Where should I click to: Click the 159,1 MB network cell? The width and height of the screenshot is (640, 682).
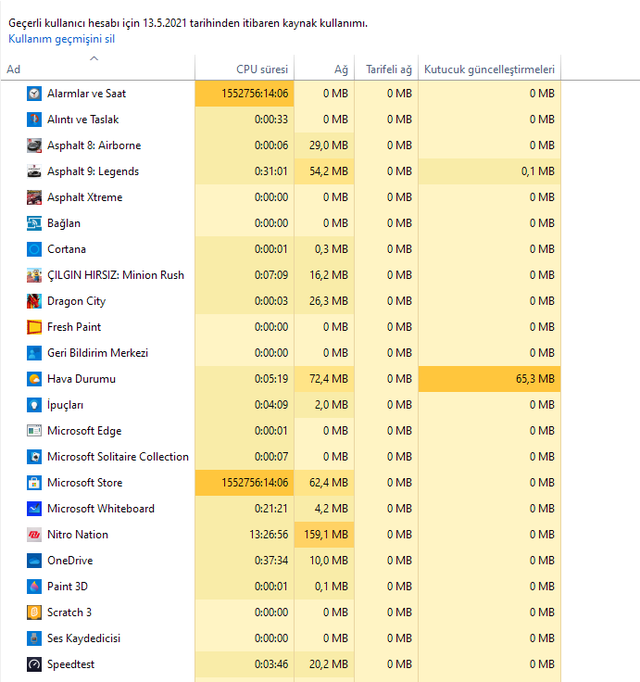[x=325, y=535]
